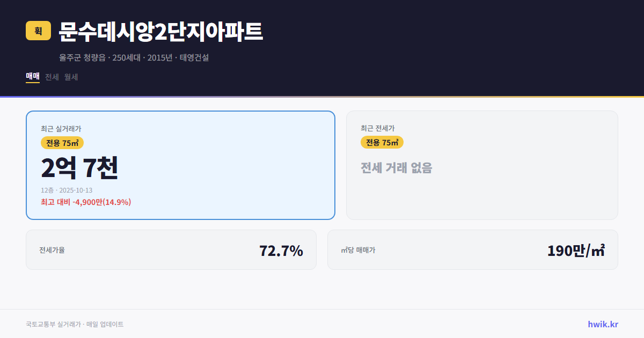Open the 최근 실거래가 card
Screen dimensions: 644x338
[x=180, y=164]
